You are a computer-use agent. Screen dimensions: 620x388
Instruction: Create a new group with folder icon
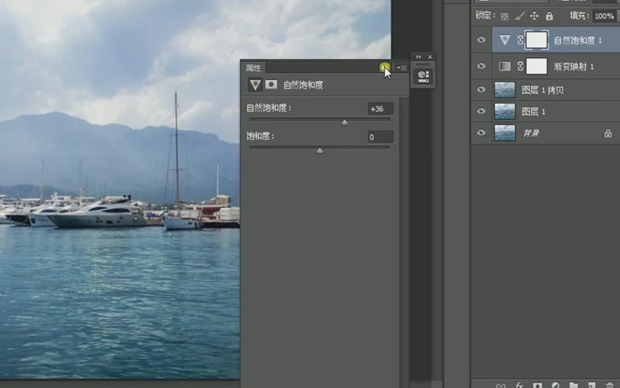574,385
